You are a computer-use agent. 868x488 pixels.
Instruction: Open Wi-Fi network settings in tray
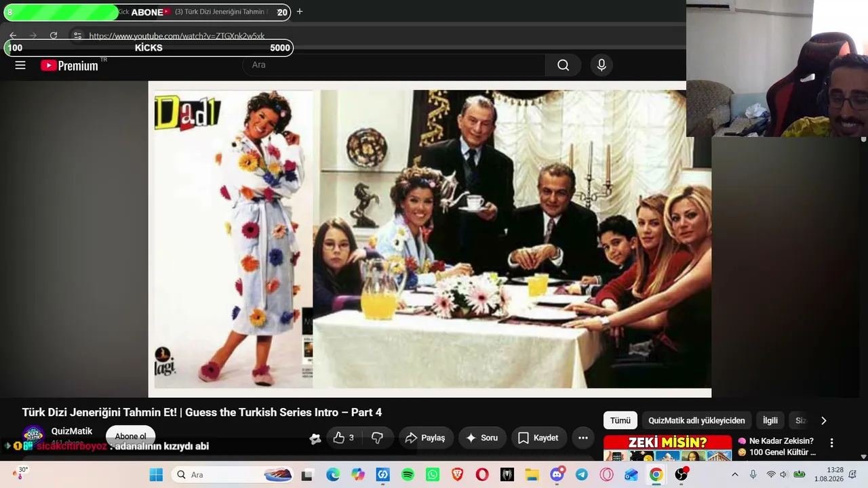tap(770, 474)
